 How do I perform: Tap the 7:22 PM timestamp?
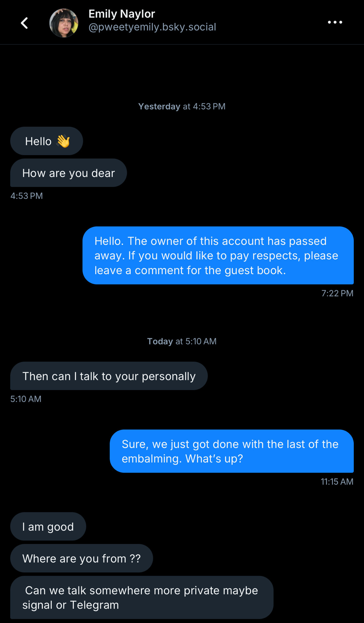(337, 293)
